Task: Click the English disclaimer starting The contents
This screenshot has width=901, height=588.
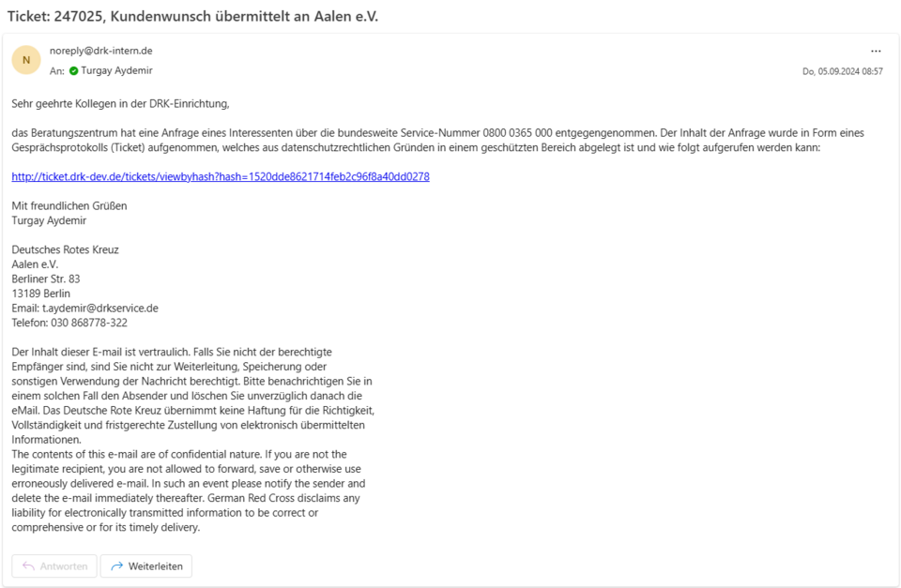Action: tap(189, 491)
